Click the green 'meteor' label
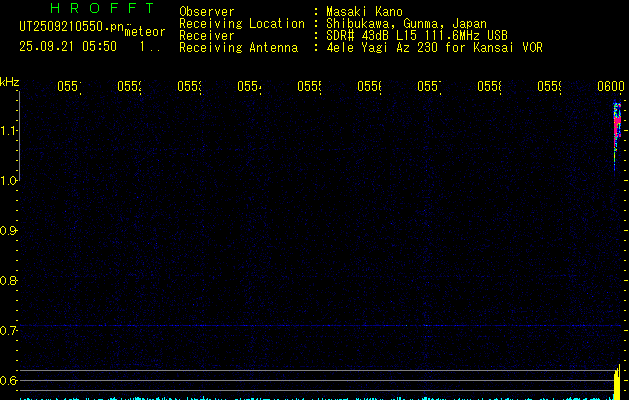 click(x=144, y=31)
